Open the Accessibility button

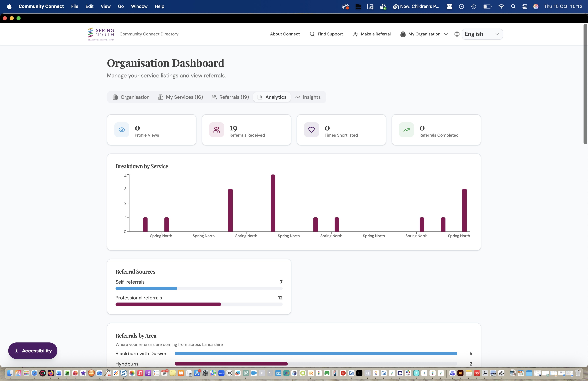point(33,351)
